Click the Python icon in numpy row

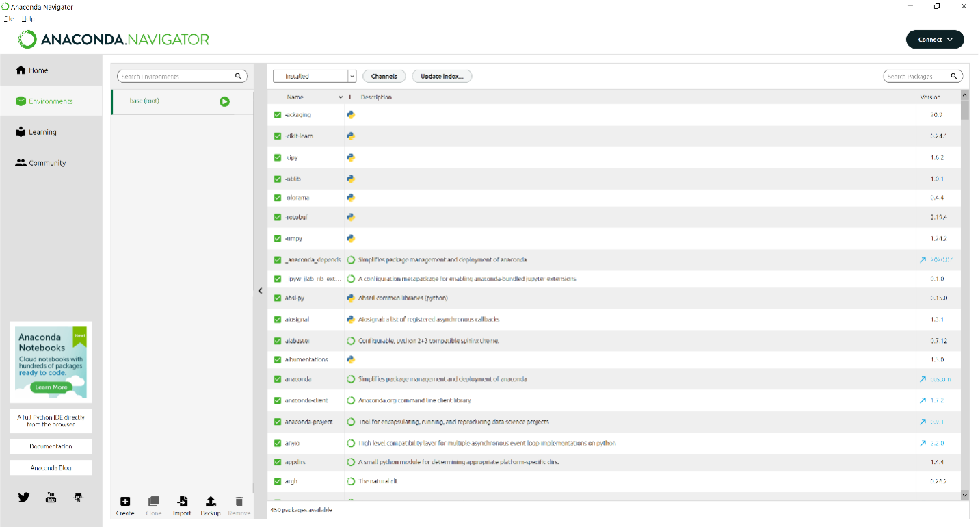[351, 238]
